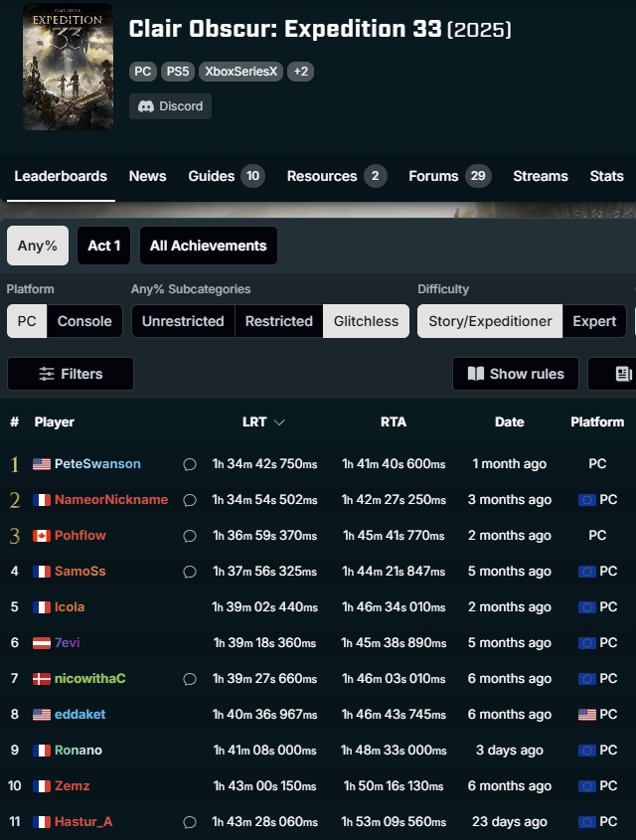636x840 pixels.
Task: Click Ronano's date '3 days ago'
Action: click(509, 750)
